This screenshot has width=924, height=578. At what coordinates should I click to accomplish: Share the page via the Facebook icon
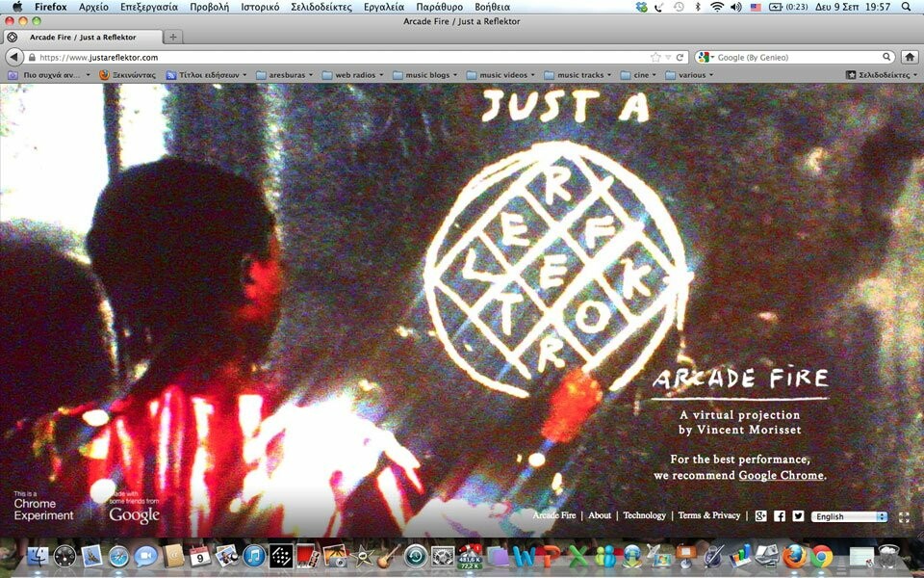(780, 516)
